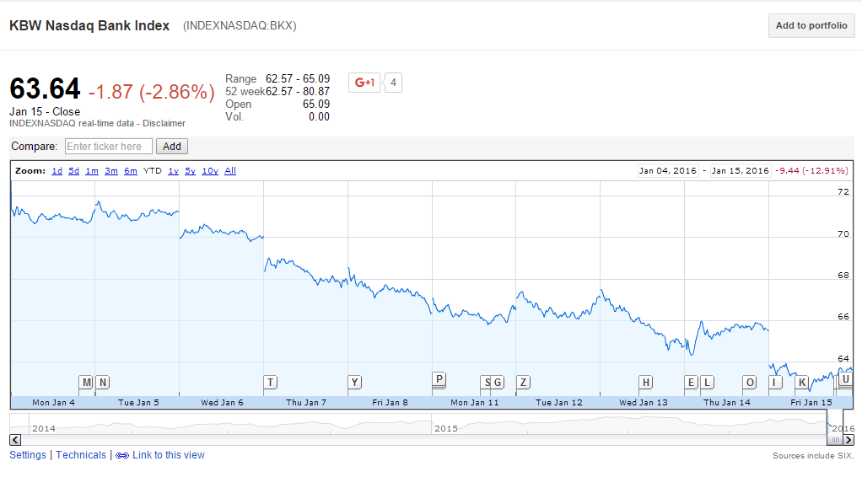This screenshot has width=862, height=504.
Task: Open news flag G on chart
Action: tap(497, 383)
